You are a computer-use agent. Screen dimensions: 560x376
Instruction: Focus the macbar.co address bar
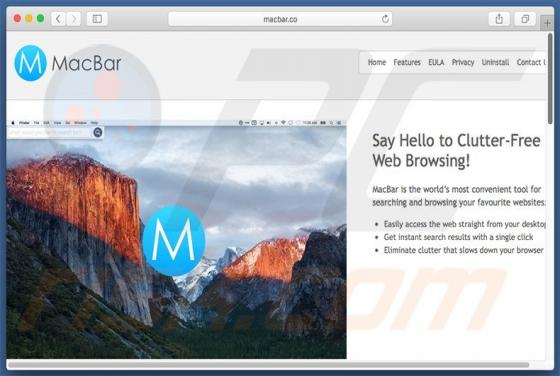pos(280,19)
